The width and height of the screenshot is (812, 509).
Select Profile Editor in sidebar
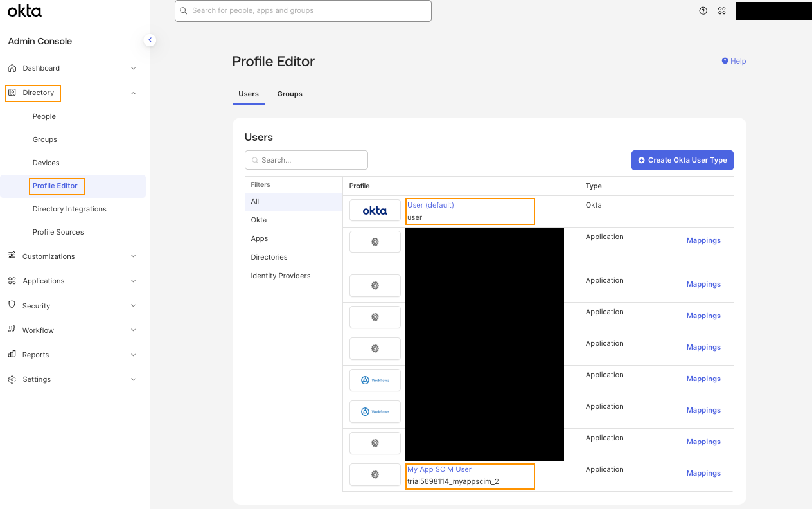(x=55, y=186)
